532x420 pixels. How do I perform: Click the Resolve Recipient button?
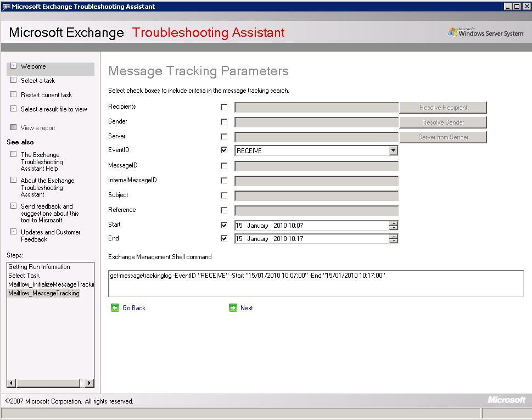point(443,108)
